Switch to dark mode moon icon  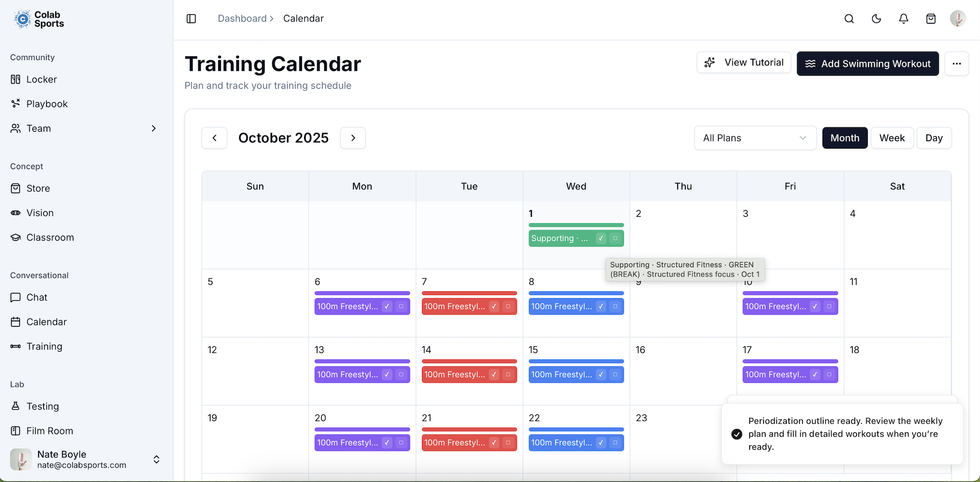(x=876, y=19)
